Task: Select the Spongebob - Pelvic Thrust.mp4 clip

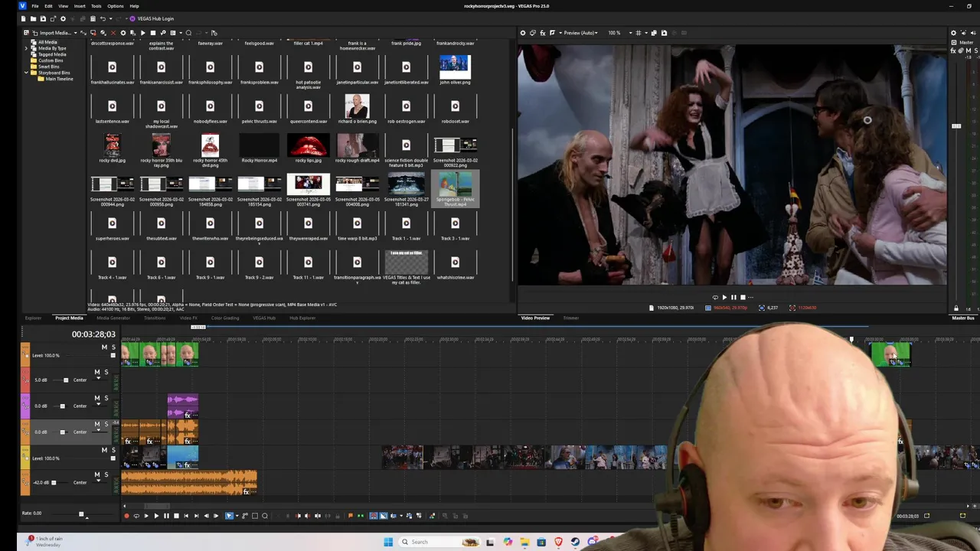Action: 455,189
